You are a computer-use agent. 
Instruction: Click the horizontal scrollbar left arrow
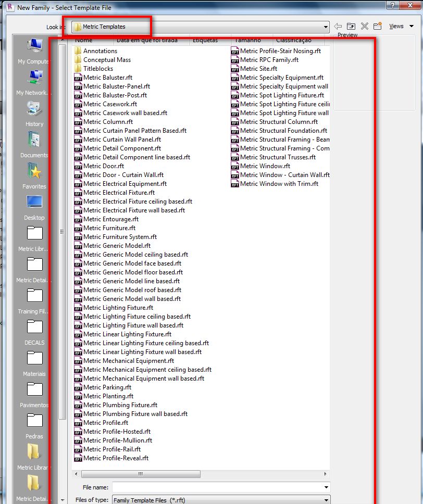coord(76,474)
